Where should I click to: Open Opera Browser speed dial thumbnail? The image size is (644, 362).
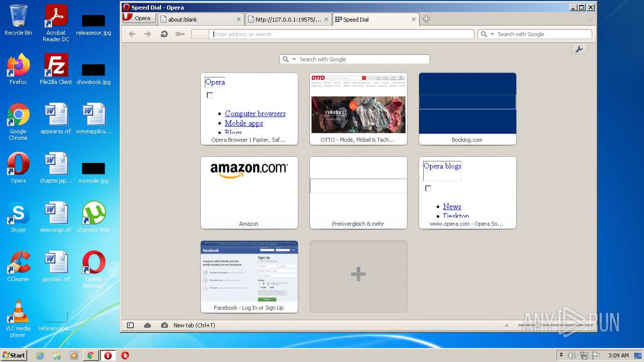249,109
